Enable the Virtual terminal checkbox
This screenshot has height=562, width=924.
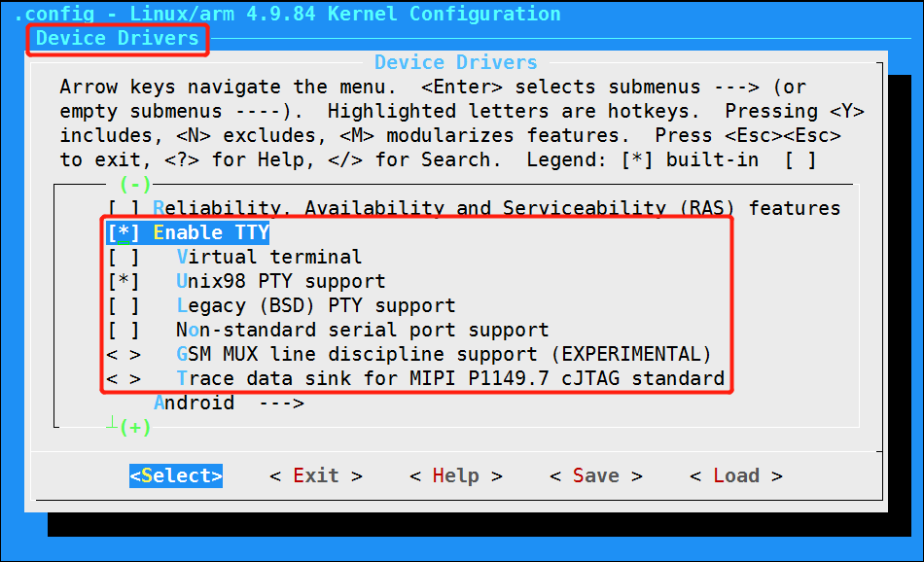[124, 258]
